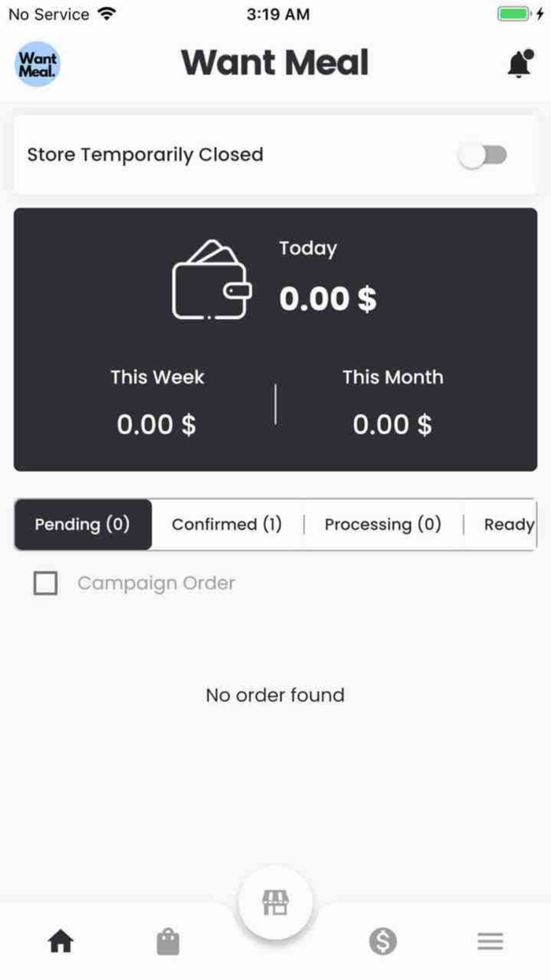The width and height of the screenshot is (551, 980).
Task: Open the notifications bell
Action: click(518, 64)
